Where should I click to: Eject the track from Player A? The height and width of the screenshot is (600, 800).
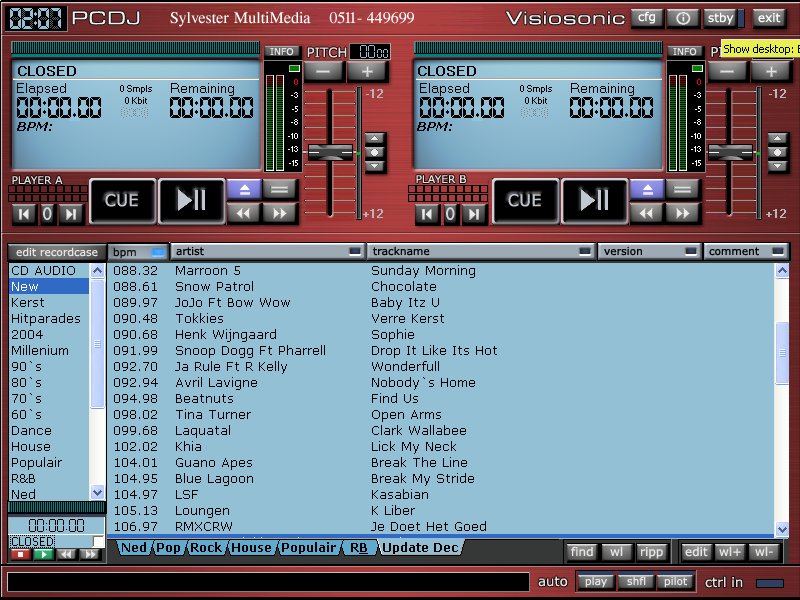(x=244, y=190)
